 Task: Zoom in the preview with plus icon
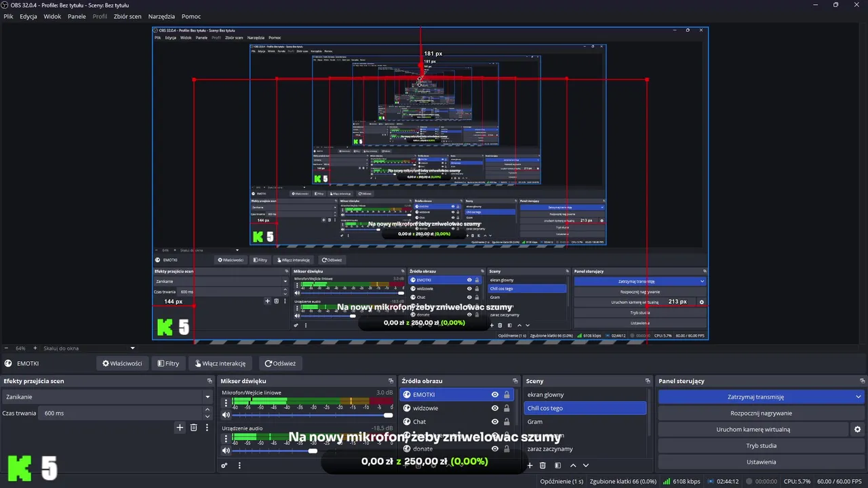click(35, 348)
